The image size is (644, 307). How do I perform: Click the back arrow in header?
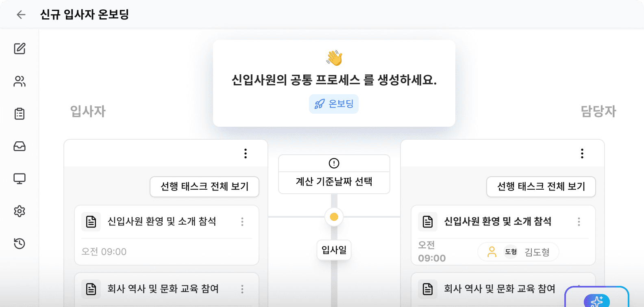(21, 15)
